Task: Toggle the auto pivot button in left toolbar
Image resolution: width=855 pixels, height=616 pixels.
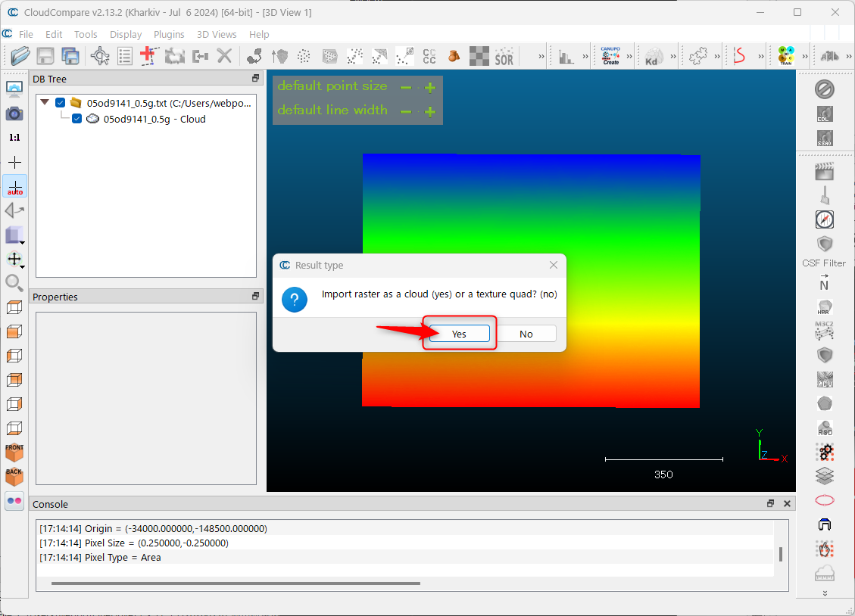Action: (x=14, y=186)
